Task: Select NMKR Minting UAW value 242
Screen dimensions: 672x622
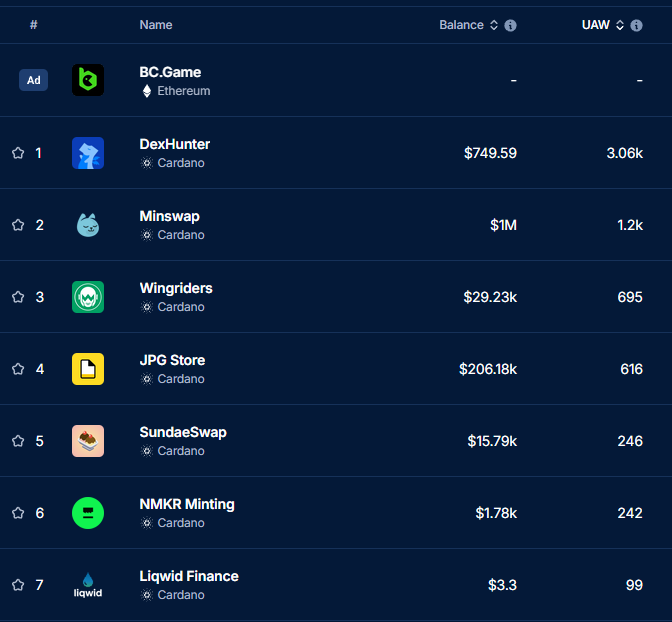Action: 630,513
